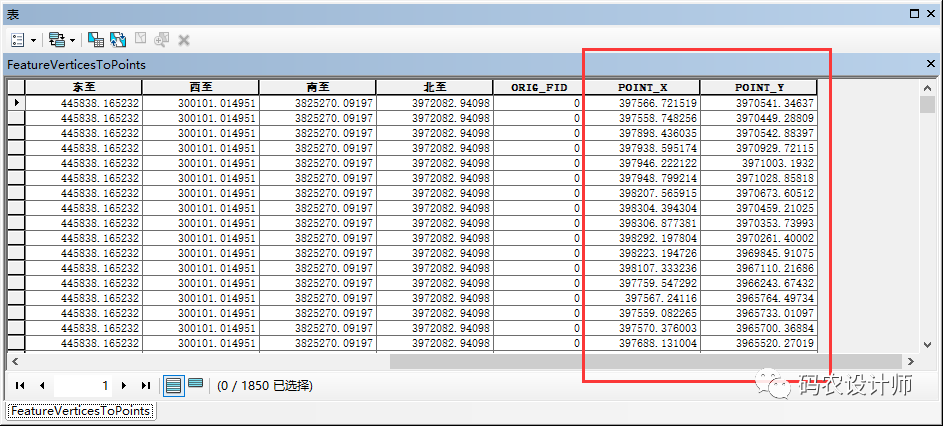Click the POINT_X column header
943x426 pixels.
click(641, 88)
